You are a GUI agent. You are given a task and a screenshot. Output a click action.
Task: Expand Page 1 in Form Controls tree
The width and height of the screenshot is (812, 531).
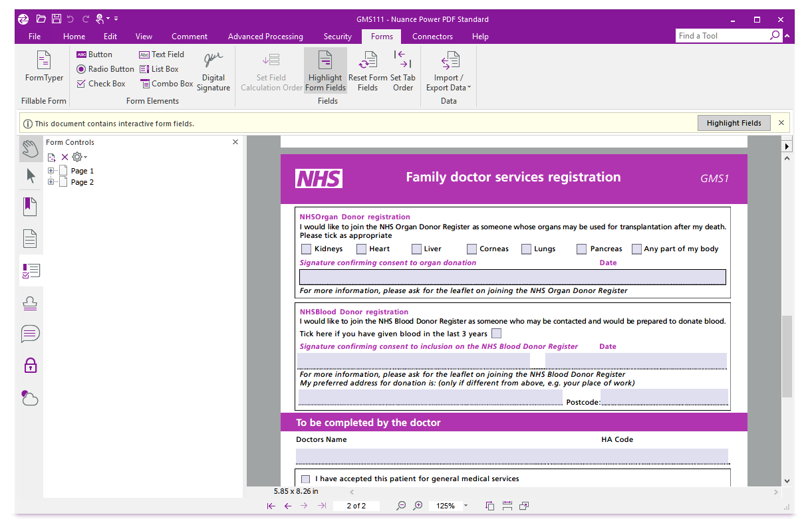tap(51, 171)
